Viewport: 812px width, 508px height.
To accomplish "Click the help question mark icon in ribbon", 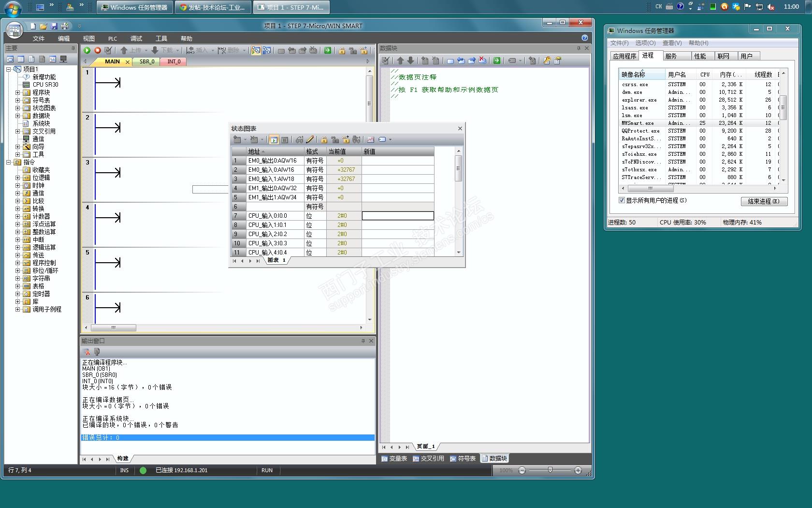I will click(585, 38).
